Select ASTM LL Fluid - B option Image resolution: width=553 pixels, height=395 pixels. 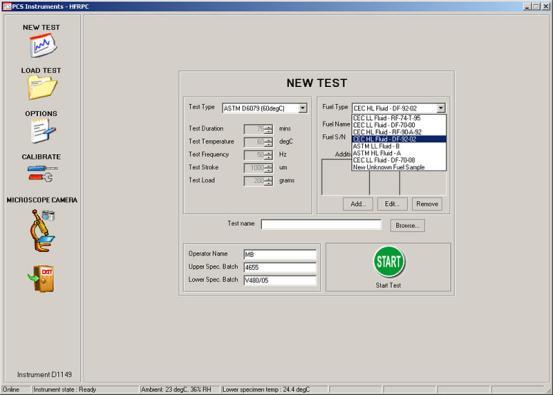click(399, 146)
